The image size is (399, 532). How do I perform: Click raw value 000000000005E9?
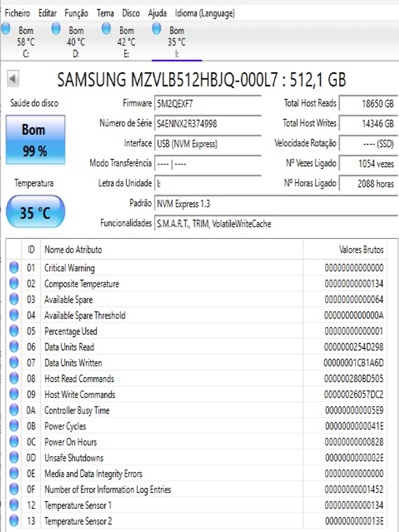click(x=354, y=410)
